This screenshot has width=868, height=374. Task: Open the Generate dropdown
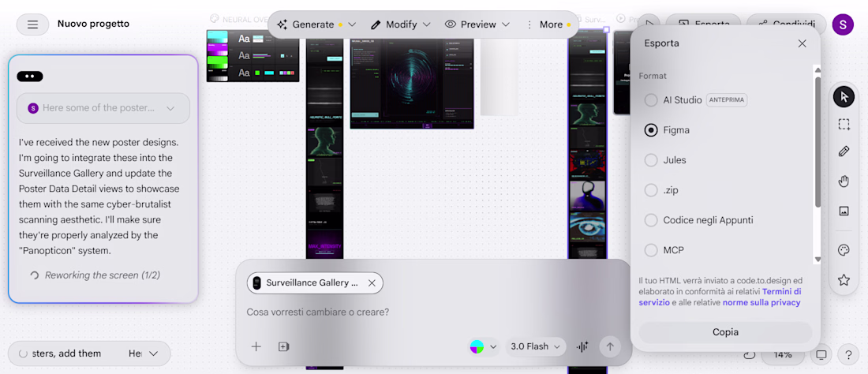pos(316,24)
